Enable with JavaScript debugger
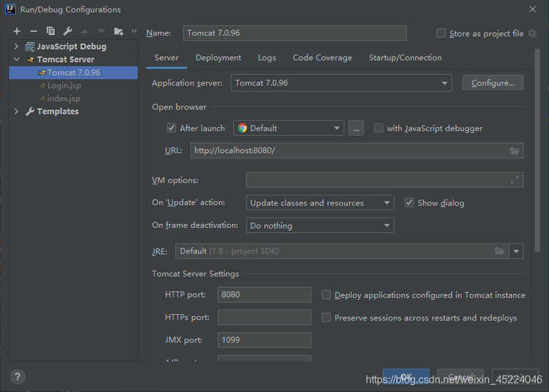The image size is (549, 392). [379, 129]
